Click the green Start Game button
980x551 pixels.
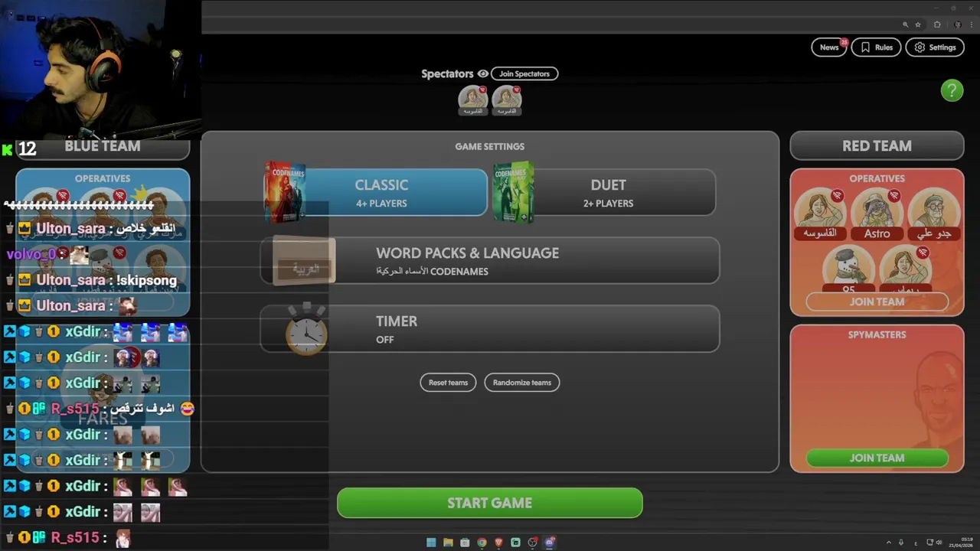(x=490, y=503)
